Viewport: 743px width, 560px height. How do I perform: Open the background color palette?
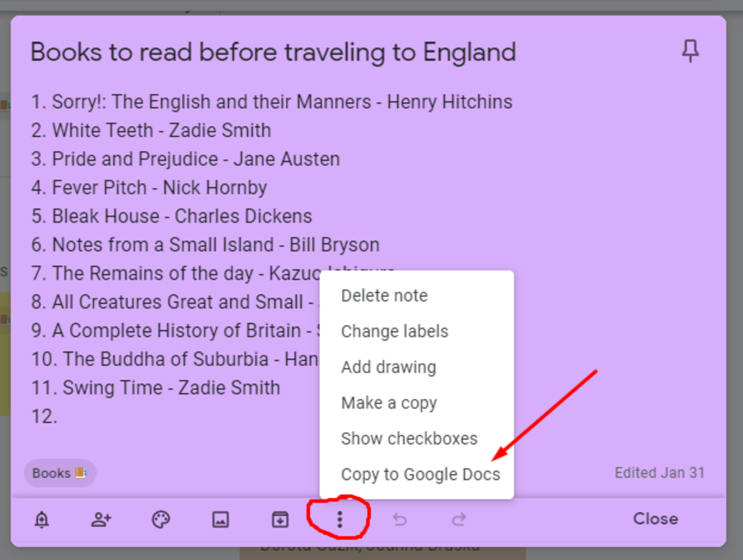(160, 519)
